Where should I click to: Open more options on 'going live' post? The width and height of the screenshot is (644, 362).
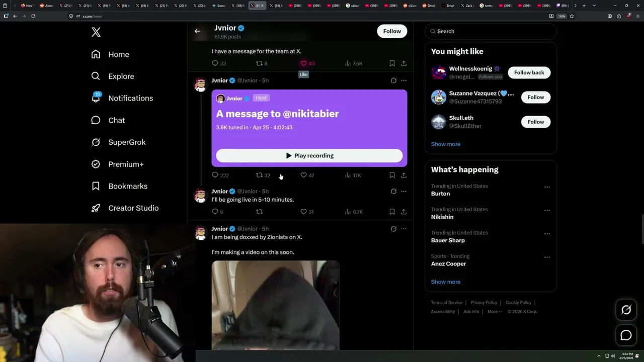point(404,192)
